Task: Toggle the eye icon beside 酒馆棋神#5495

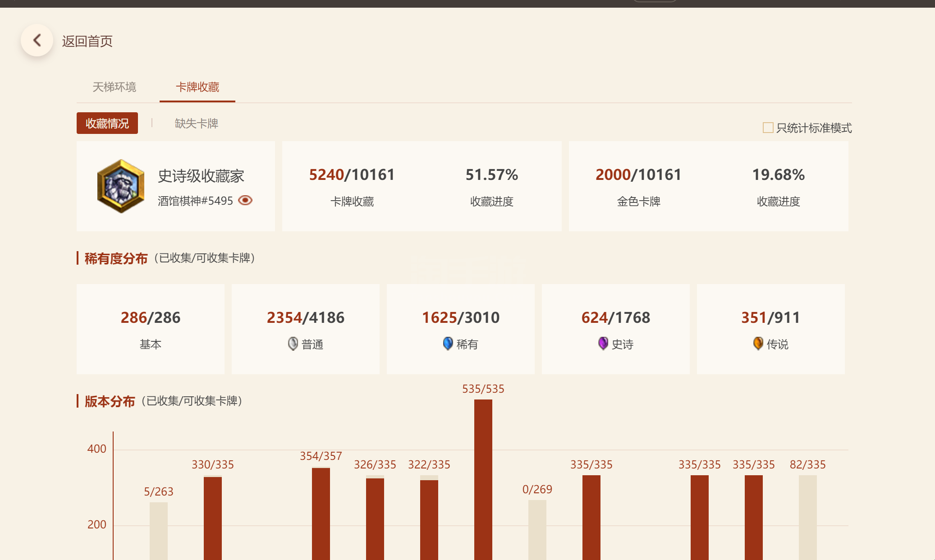Action: point(245,200)
